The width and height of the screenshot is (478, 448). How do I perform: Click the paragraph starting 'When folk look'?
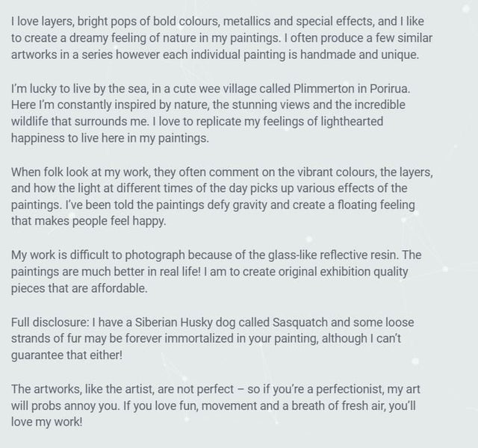pyautogui.click(x=222, y=196)
